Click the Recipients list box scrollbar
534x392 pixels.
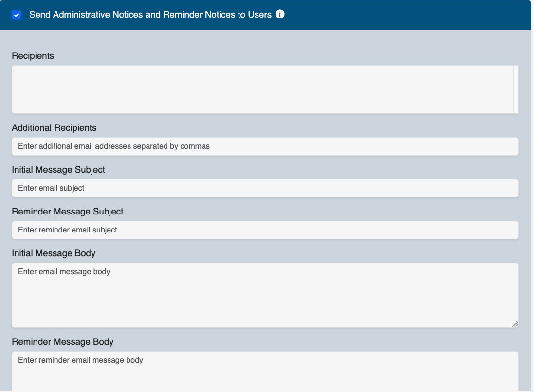[516, 89]
